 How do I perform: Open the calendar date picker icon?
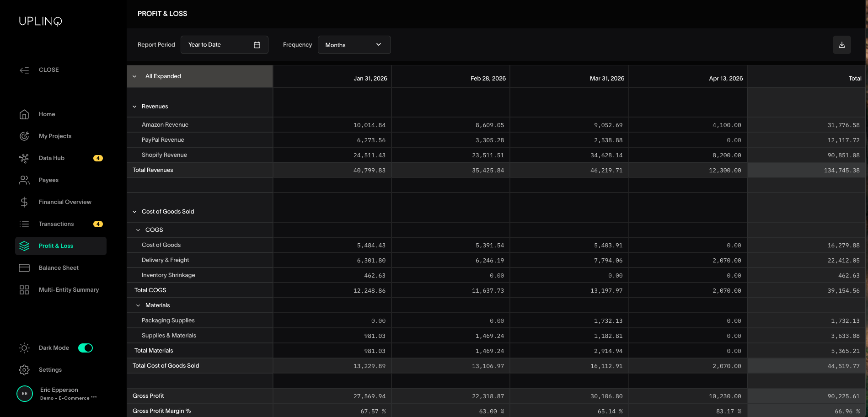257,45
